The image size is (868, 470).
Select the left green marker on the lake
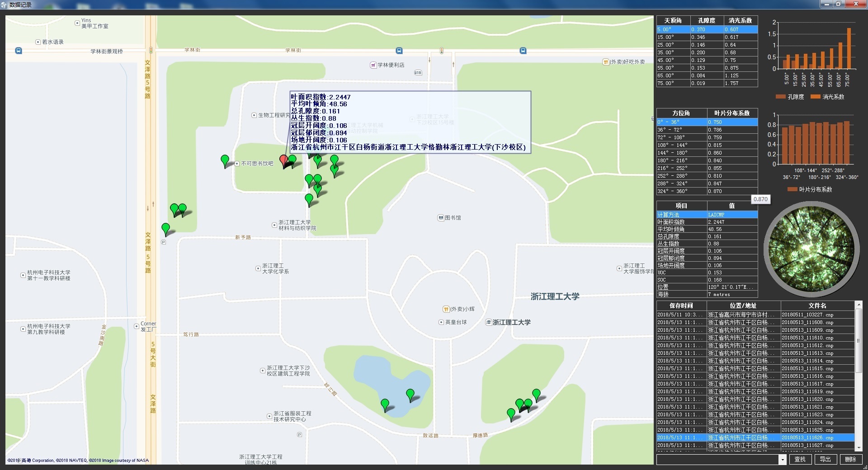pos(385,404)
